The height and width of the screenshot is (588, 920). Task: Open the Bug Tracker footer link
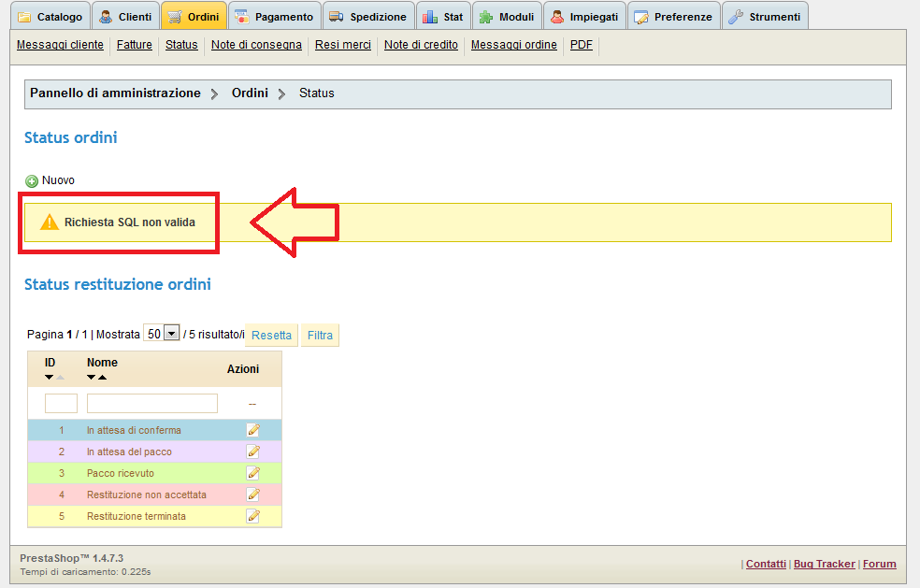point(825,564)
